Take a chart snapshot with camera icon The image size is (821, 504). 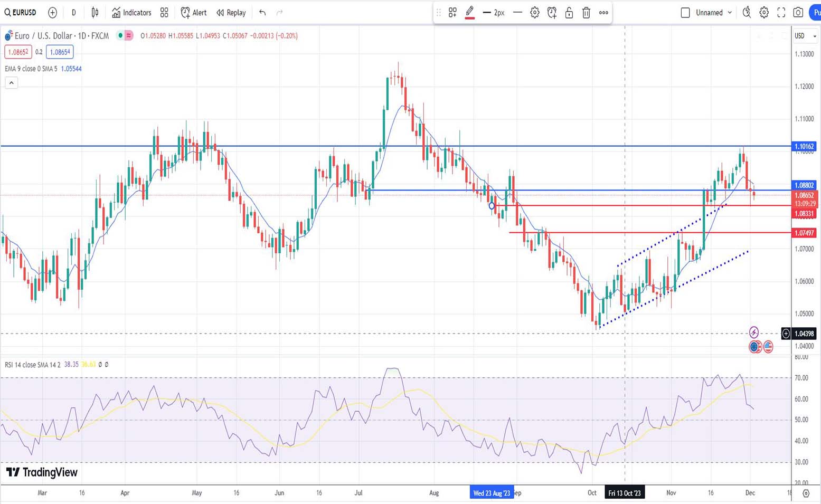pyautogui.click(x=798, y=13)
